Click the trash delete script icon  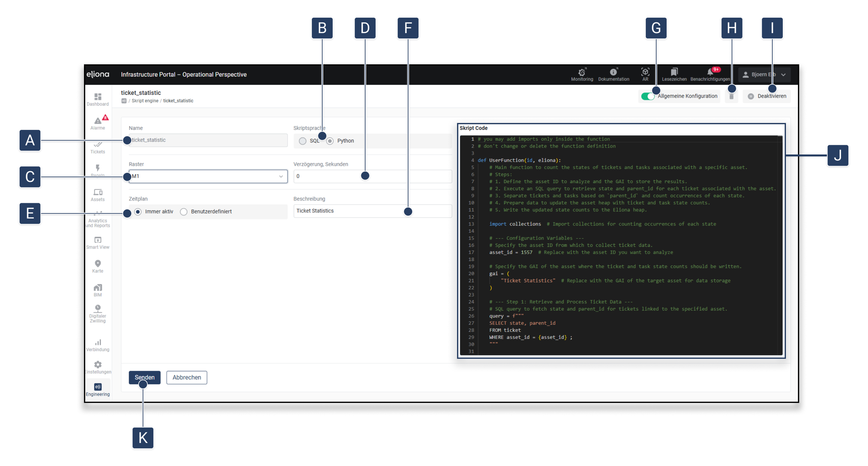(731, 97)
